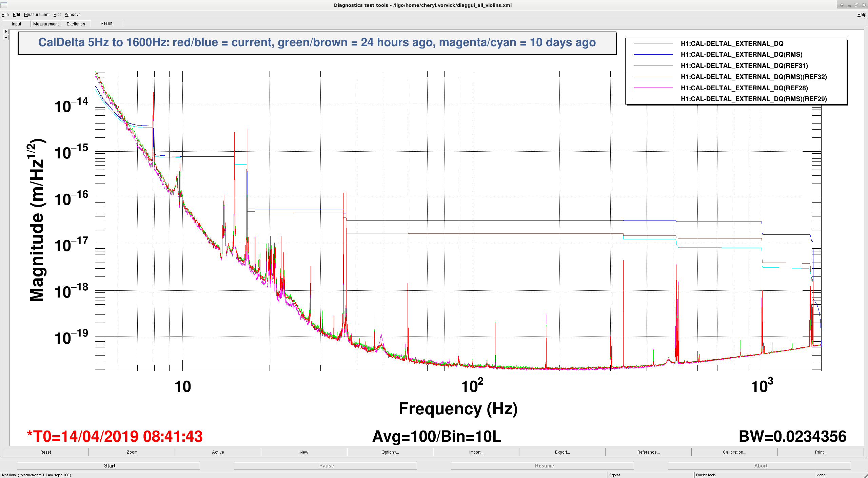Open the Help menu
Viewport: 868px width, 478px height.
(862, 14)
